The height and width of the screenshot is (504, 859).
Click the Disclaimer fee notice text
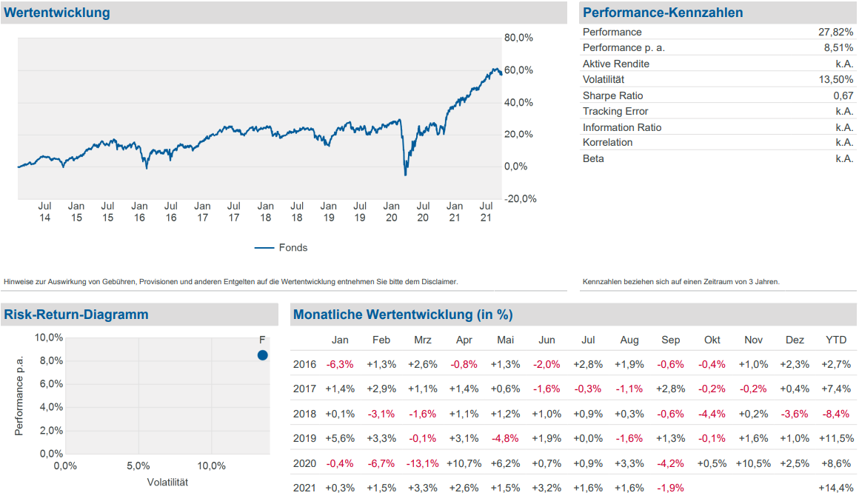click(231, 281)
